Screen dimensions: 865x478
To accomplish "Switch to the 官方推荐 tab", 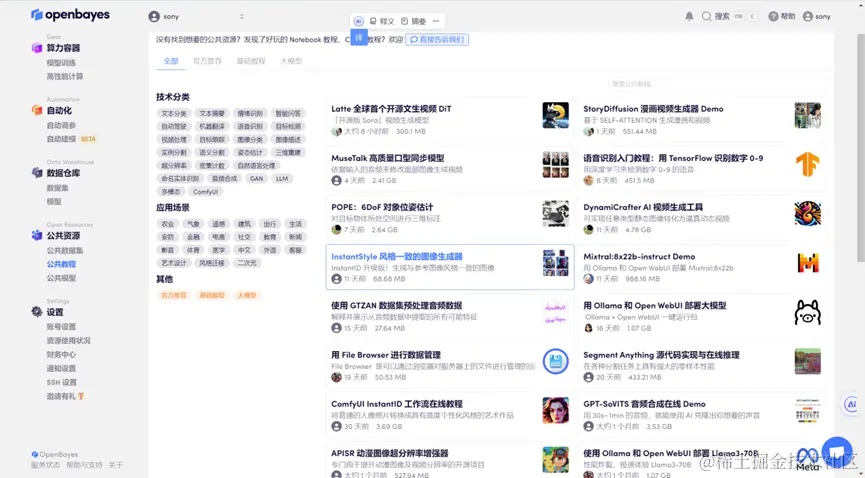I will 207,61.
